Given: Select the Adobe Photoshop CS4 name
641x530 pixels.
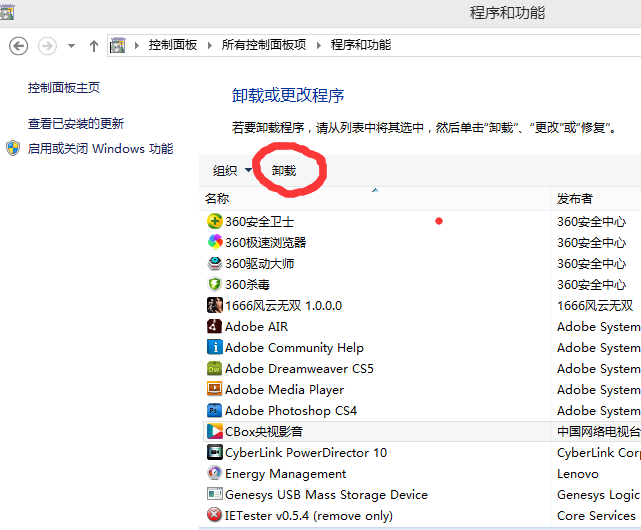Looking at the screenshot, I should (291, 411).
